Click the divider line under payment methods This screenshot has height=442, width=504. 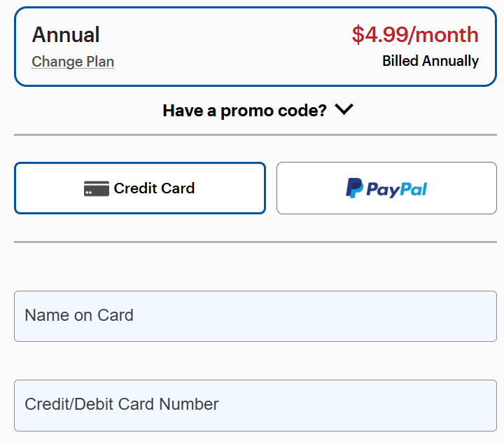coord(255,242)
